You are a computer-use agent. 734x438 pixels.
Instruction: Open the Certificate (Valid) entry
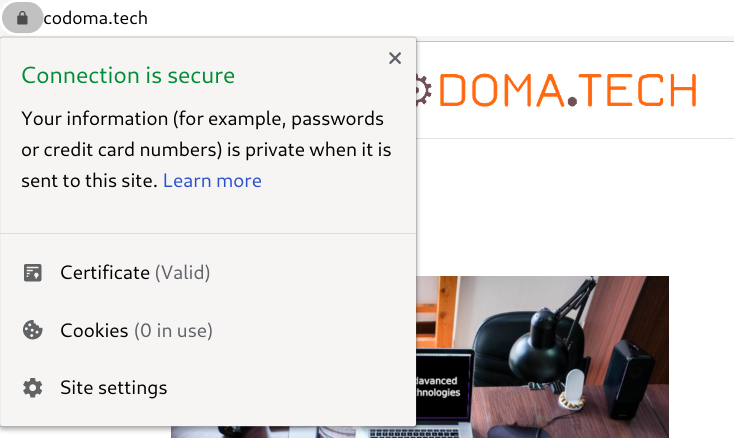click(208, 273)
